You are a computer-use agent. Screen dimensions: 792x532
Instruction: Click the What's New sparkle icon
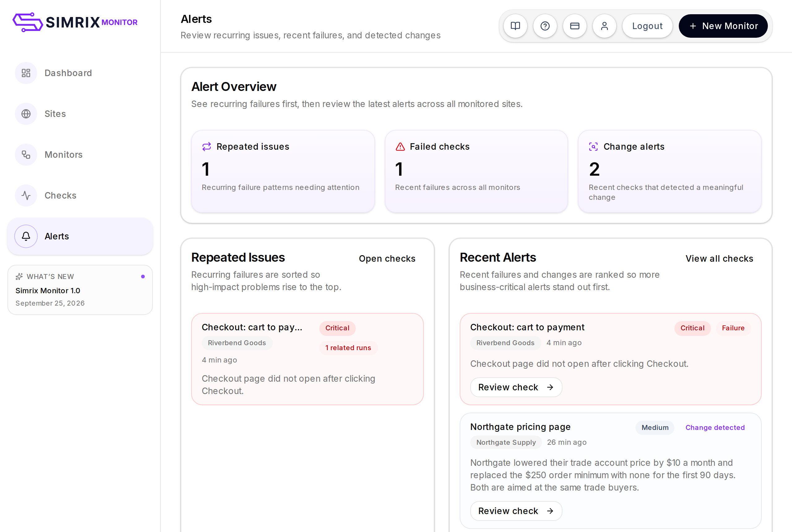19,277
